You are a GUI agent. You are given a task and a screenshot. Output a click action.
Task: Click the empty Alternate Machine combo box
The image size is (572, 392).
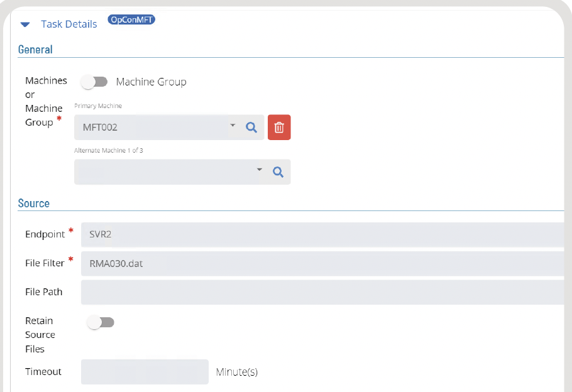pyautogui.click(x=182, y=171)
